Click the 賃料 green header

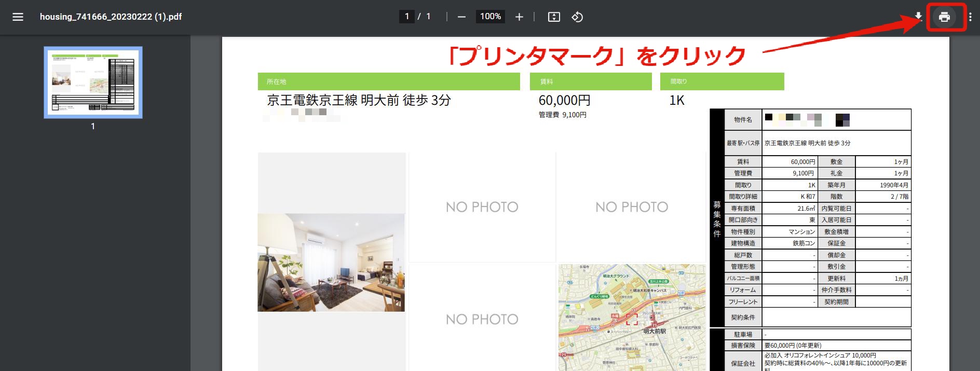point(591,81)
